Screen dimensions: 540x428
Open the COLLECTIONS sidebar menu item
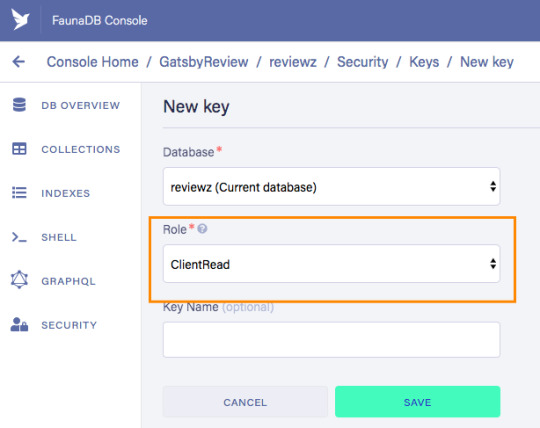pos(66,149)
